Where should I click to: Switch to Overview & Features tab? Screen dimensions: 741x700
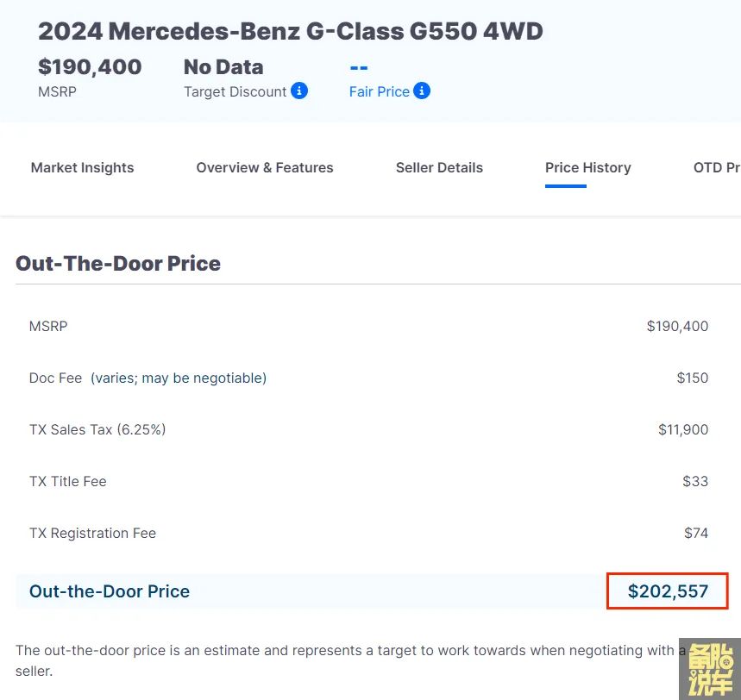265,167
